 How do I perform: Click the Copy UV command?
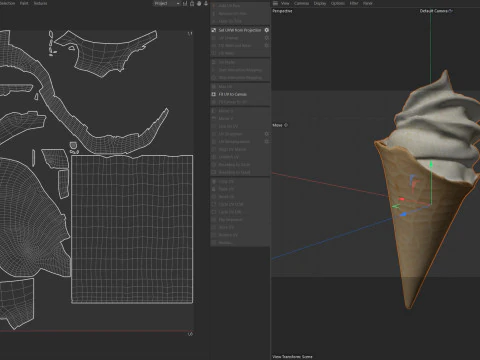223,182
